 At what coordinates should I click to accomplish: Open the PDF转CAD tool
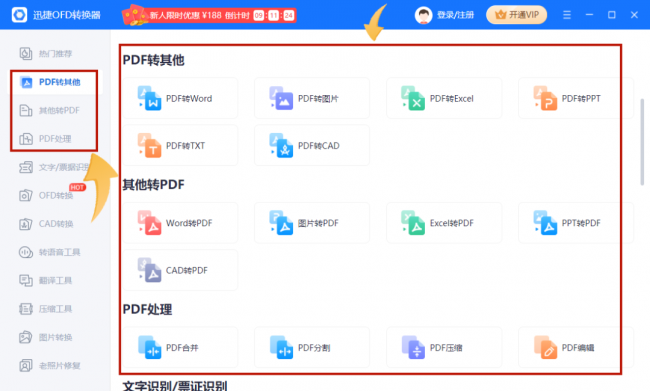(x=312, y=146)
